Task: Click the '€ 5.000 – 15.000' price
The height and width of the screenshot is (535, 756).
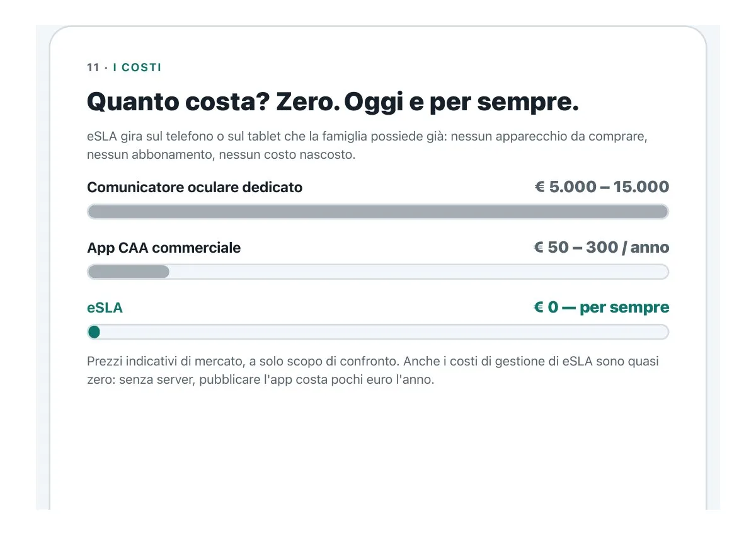Action: (602, 187)
